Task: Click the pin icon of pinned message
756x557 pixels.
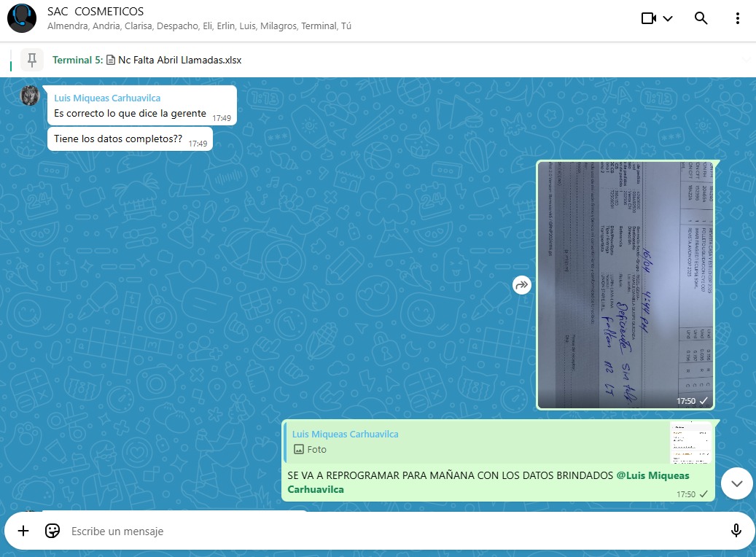Action: coord(32,60)
